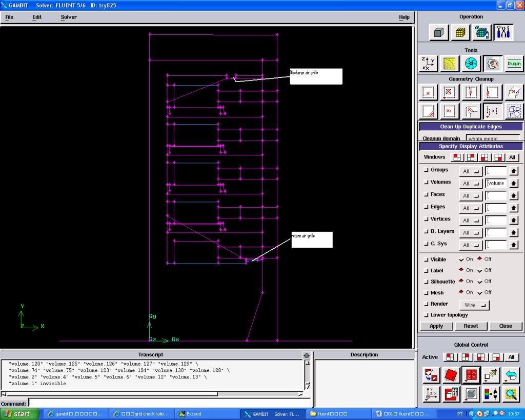Viewport: 525px width, 420px height.
Task: Click the Zones operation icon
Action: tap(482, 33)
